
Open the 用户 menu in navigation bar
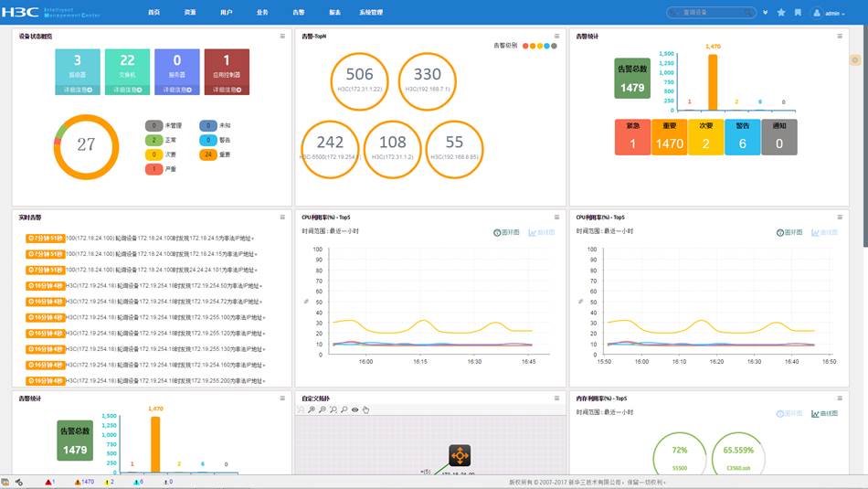coord(227,12)
